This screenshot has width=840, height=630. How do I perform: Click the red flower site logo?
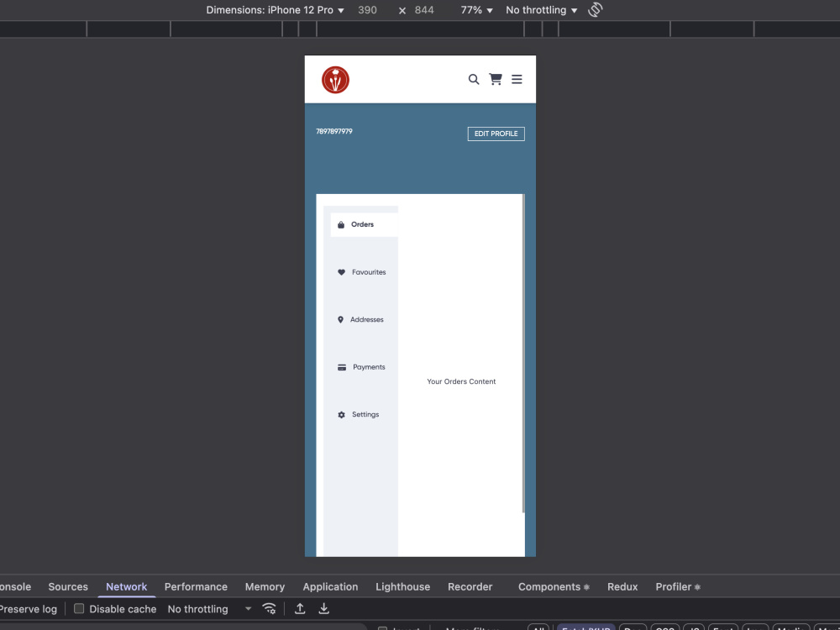coord(335,80)
